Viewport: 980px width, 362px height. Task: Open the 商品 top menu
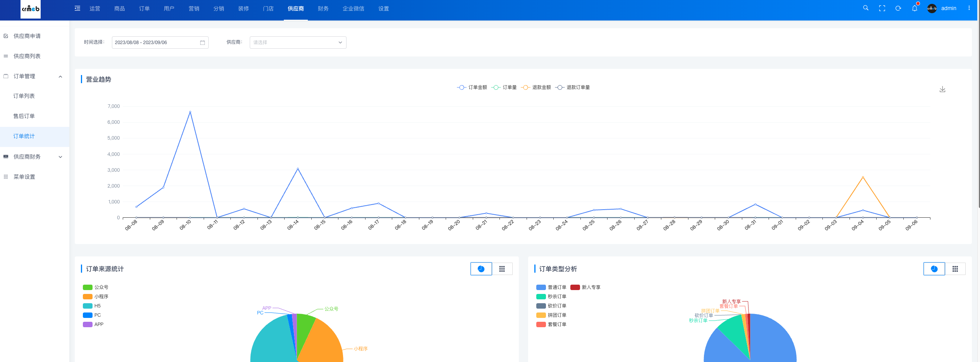tap(120, 9)
